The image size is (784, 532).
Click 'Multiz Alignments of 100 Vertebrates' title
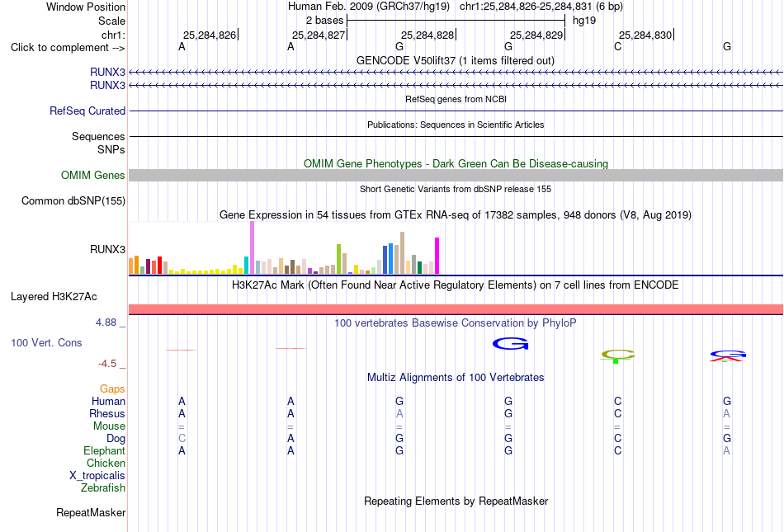point(456,377)
